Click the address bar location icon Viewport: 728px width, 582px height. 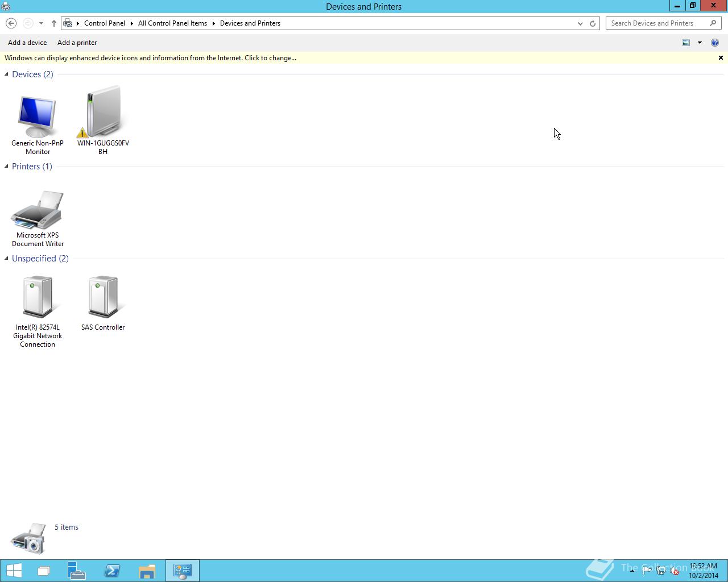pos(68,23)
